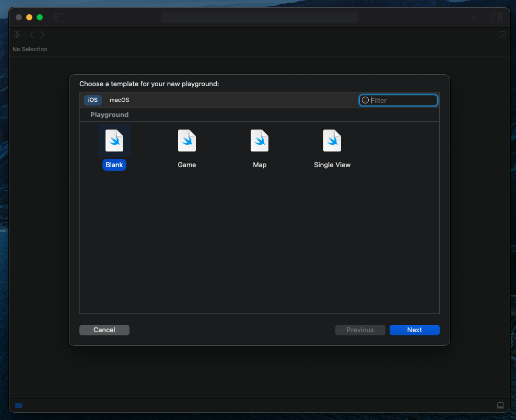Image resolution: width=516 pixels, height=420 pixels.
Task: Click the Next button
Action: (x=414, y=330)
